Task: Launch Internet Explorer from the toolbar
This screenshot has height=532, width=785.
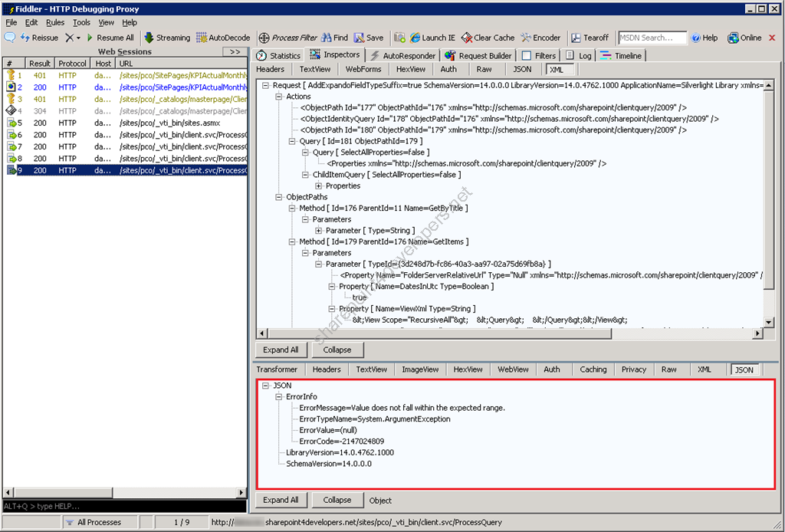Action: [x=432, y=38]
